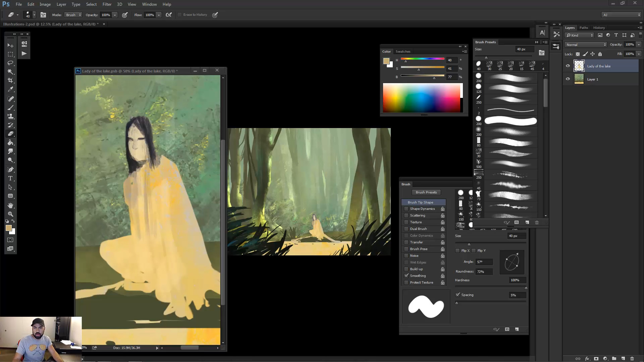Choose the Magic Wand tool

(10, 72)
